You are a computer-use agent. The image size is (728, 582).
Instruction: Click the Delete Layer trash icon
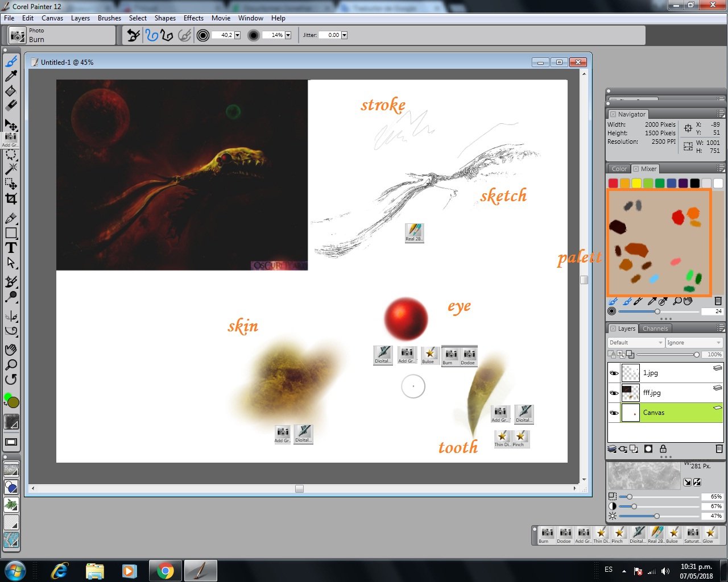pyautogui.click(x=719, y=449)
